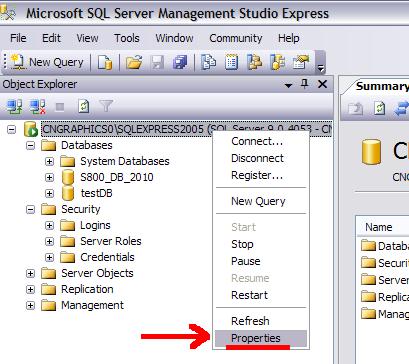Click the Summary notepad toolbar icon

(231, 62)
